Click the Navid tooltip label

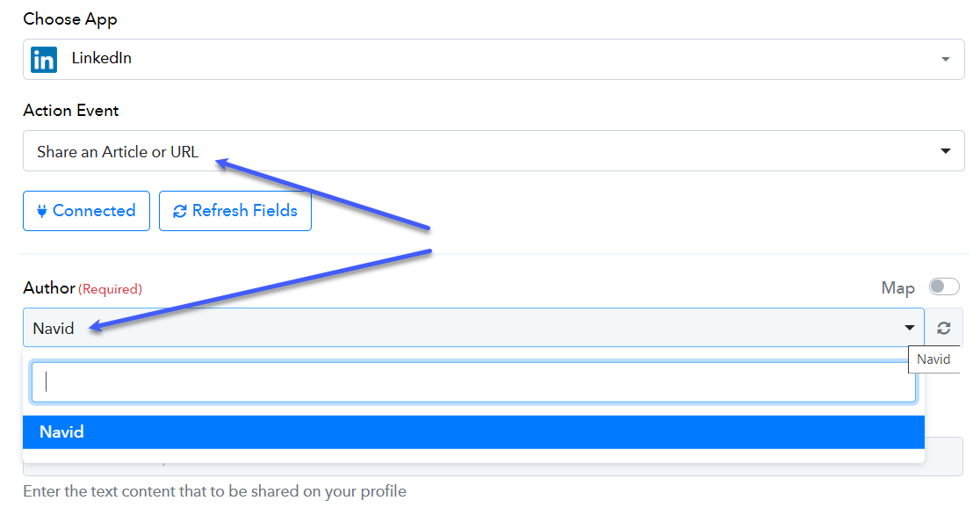(933, 359)
